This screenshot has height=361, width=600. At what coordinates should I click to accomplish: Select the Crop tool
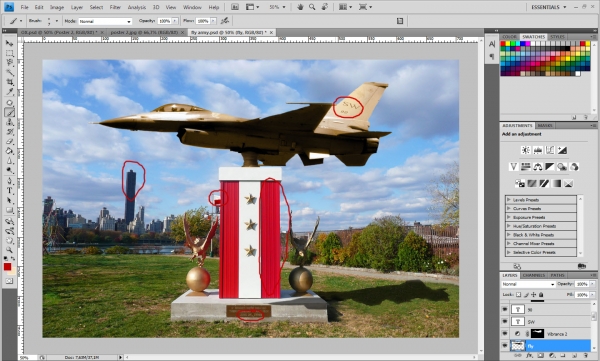pyautogui.click(x=10, y=82)
